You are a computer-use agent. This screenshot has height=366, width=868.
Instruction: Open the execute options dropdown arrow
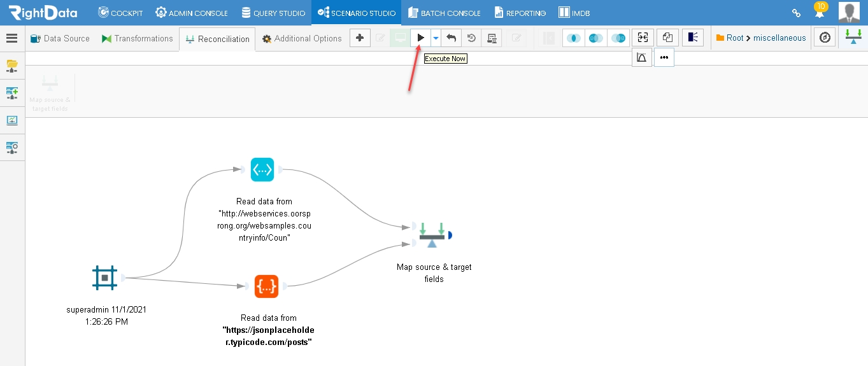click(x=436, y=38)
